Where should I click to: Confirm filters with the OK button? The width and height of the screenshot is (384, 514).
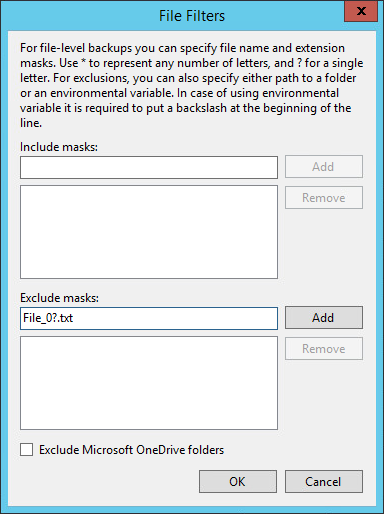point(238,481)
